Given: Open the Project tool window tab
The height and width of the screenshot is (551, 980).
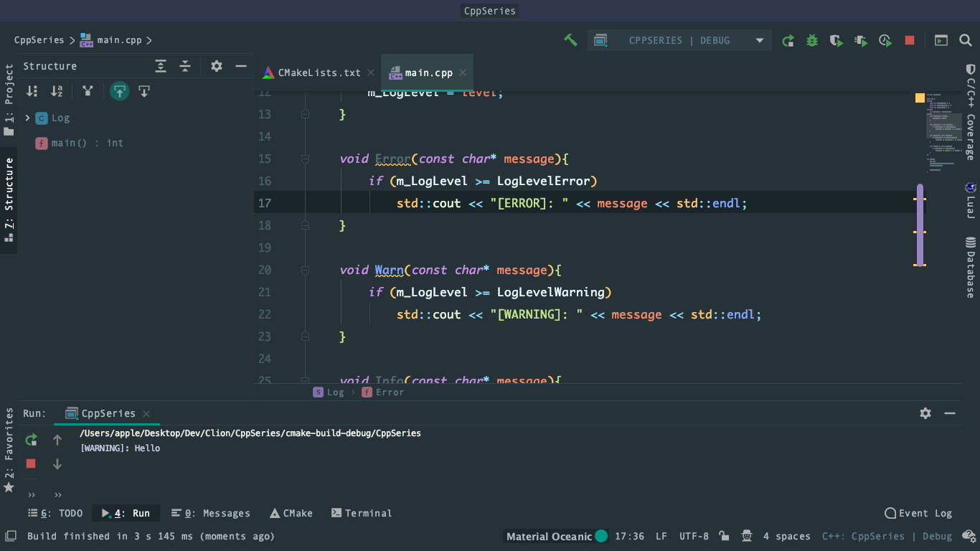Looking at the screenshot, I should pos(9,100).
